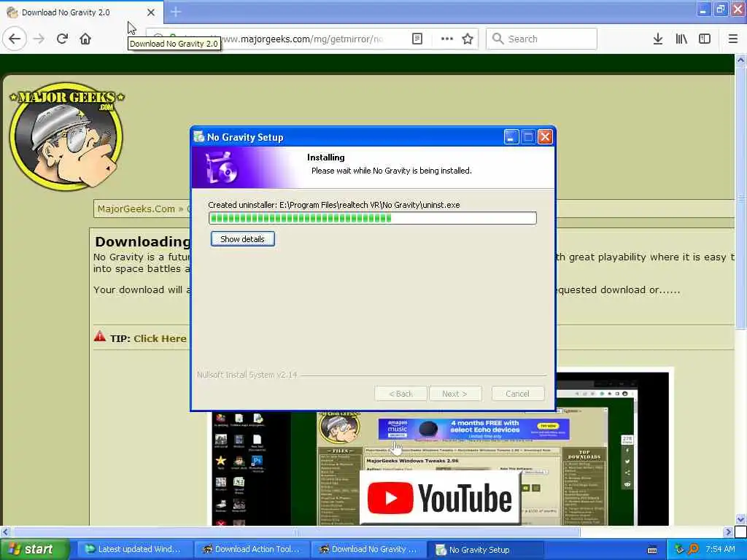Restore the Firefox window size
The width and height of the screenshot is (747, 560).
(x=720, y=9)
